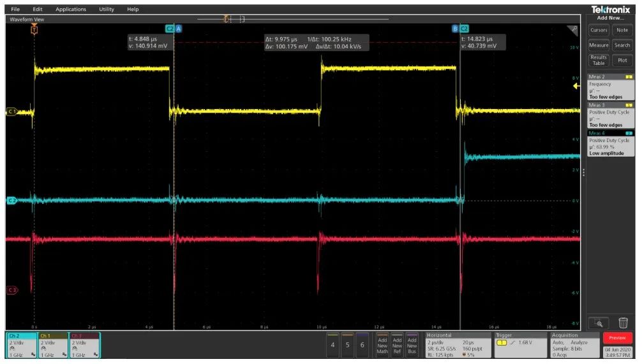642x364 pixels.
Task: Select the Meas 4 Positive Duty Cycle badge
Action: 611,143
